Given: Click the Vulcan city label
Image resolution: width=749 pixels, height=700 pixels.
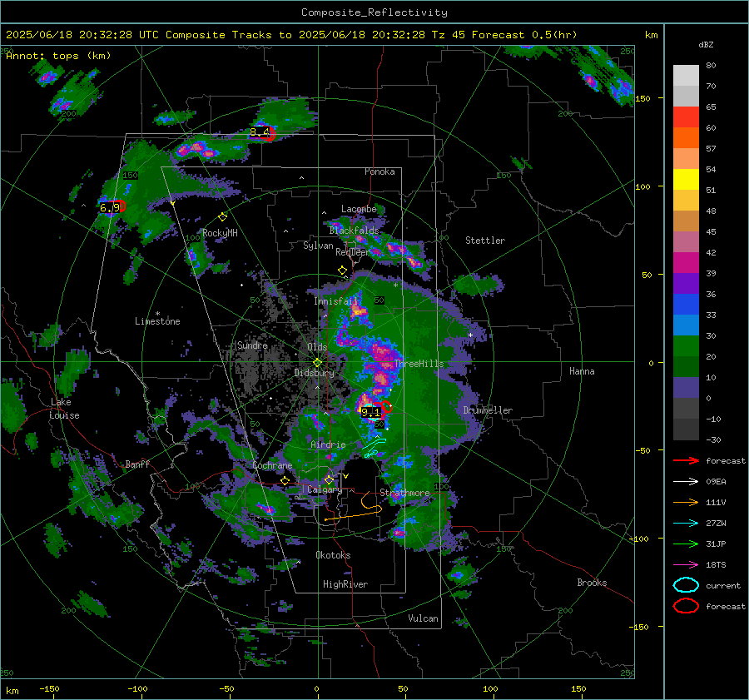Looking at the screenshot, I should point(423,618).
